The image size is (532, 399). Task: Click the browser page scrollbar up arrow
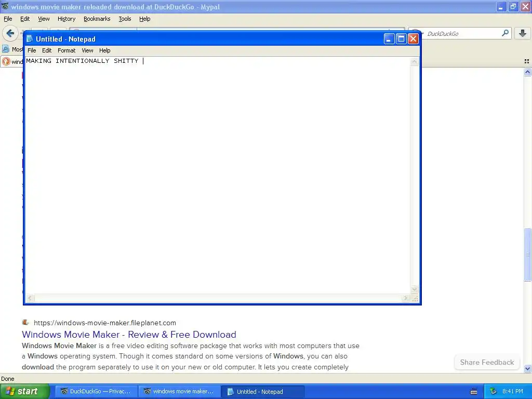click(x=527, y=72)
